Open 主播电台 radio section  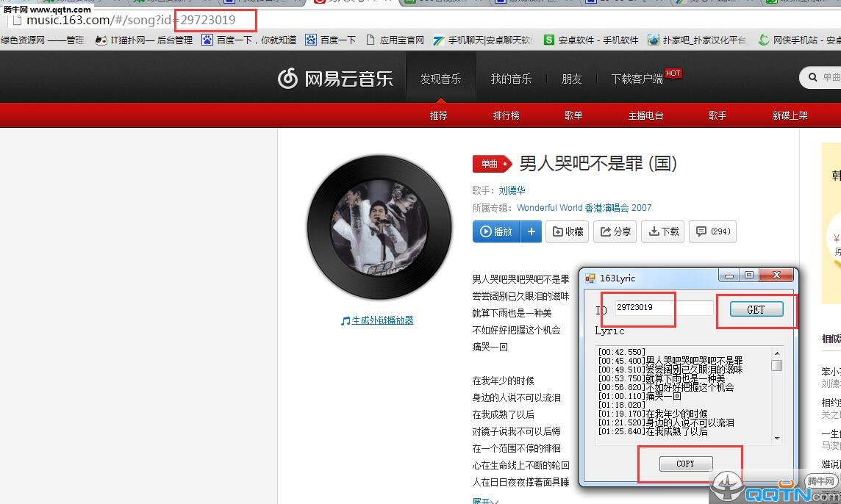[645, 115]
